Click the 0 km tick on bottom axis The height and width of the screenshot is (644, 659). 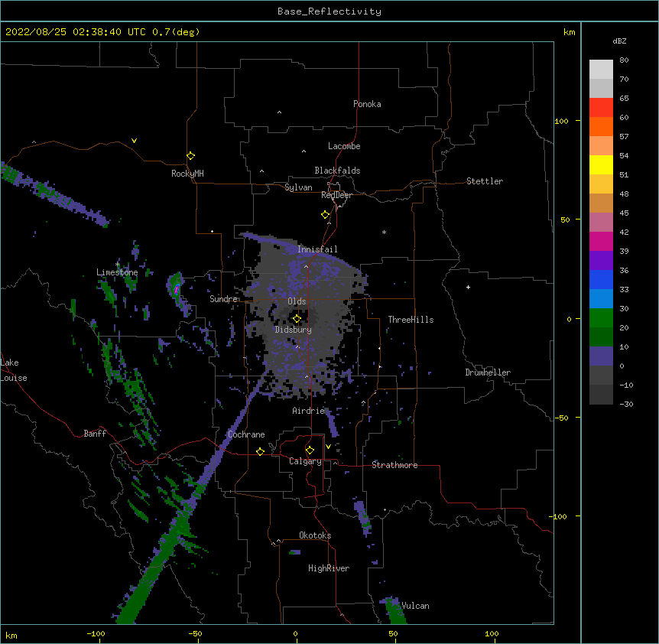295,633
